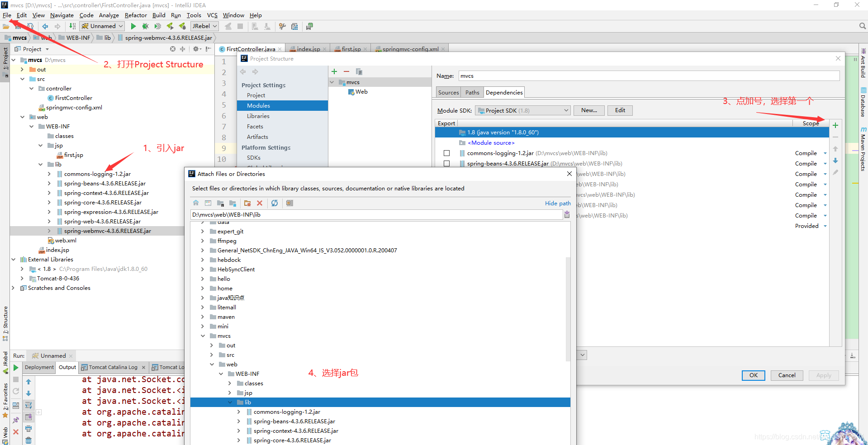This screenshot has height=445, width=868.
Task: Open the settings wrench icon in main toolbar
Action: (x=282, y=26)
